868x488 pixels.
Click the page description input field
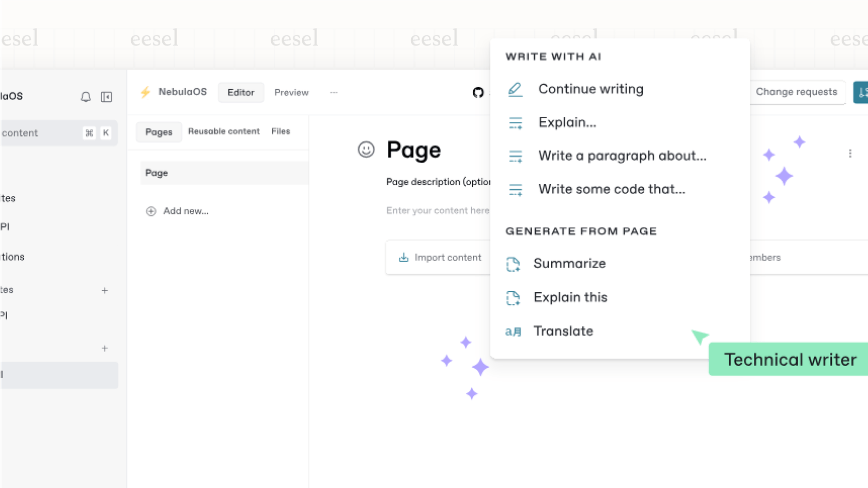point(437,210)
